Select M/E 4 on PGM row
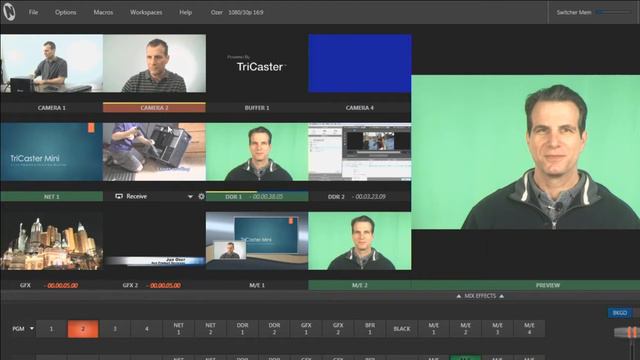The width and height of the screenshot is (640, 360). (x=529, y=329)
